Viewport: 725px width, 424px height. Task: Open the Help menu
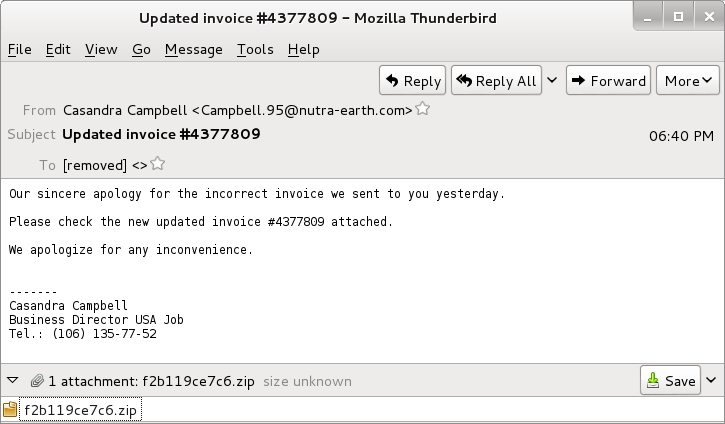[303, 49]
